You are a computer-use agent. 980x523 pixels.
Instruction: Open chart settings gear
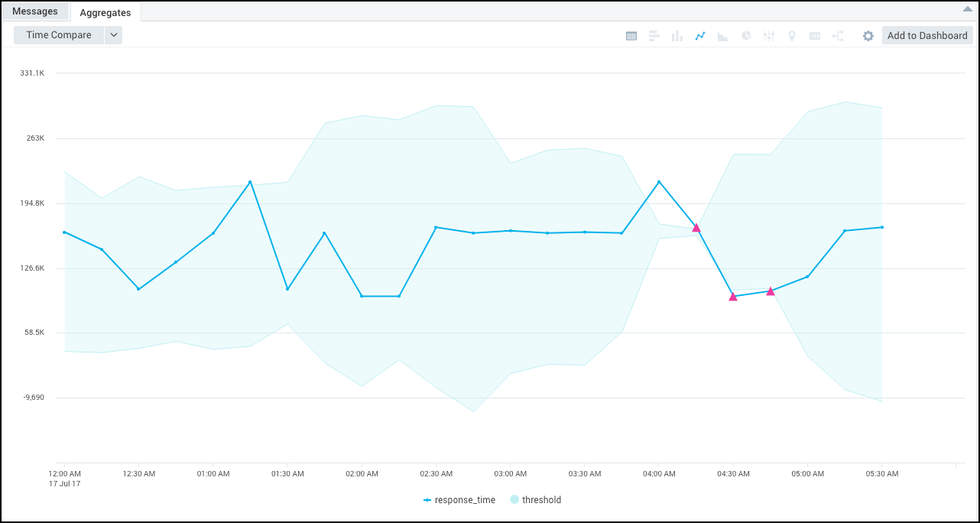point(868,36)
